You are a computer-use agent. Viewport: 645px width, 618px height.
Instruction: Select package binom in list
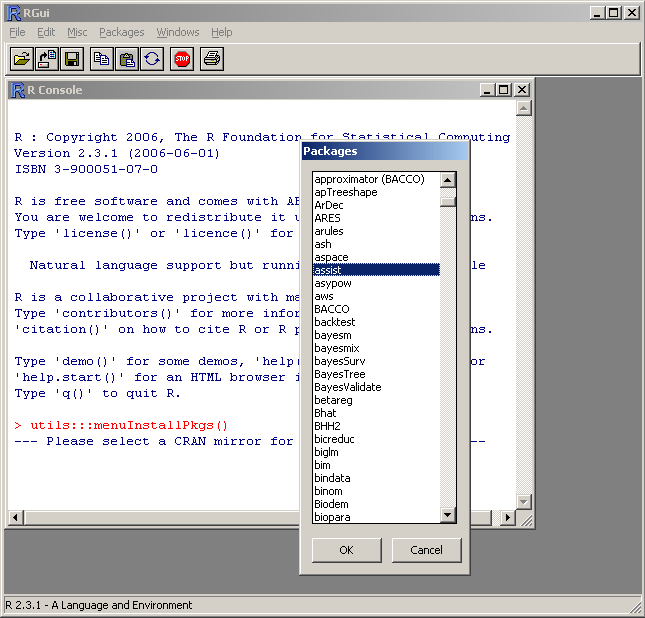tap(376, 491)
